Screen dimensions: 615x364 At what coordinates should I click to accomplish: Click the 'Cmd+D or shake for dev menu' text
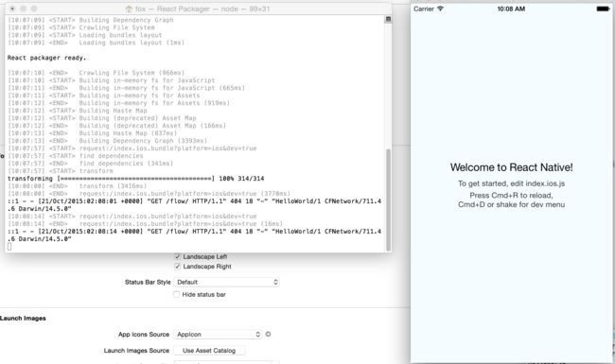[x=512, y=204]
